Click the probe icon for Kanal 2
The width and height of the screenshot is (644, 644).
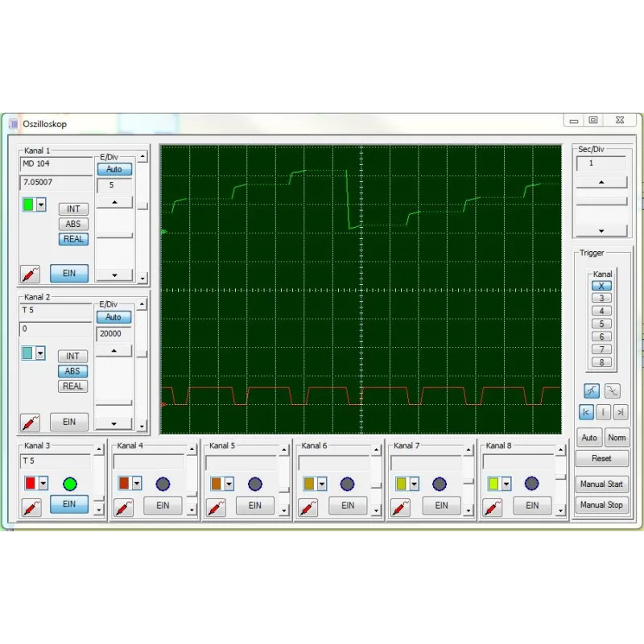click(x=31, y=422)
